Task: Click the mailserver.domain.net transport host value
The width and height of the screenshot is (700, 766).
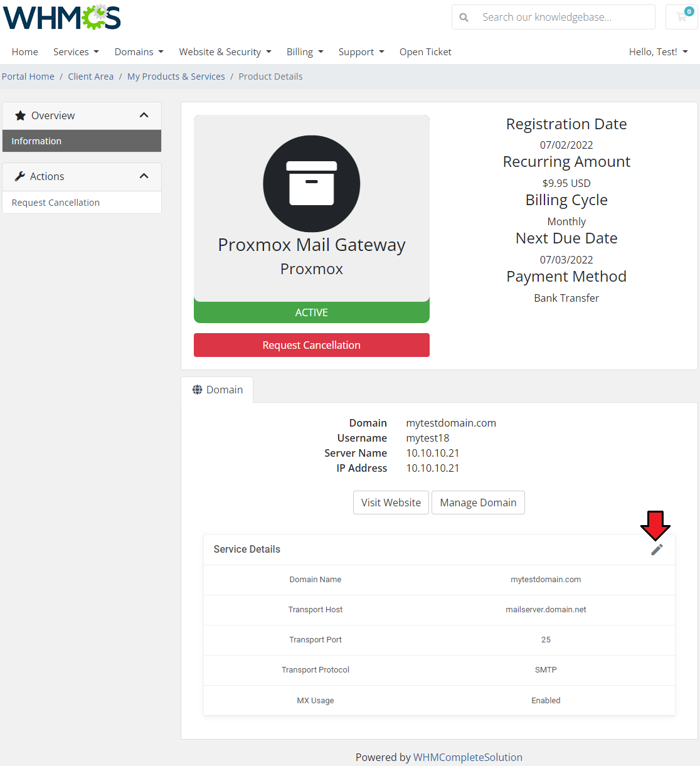Action: 546,610
